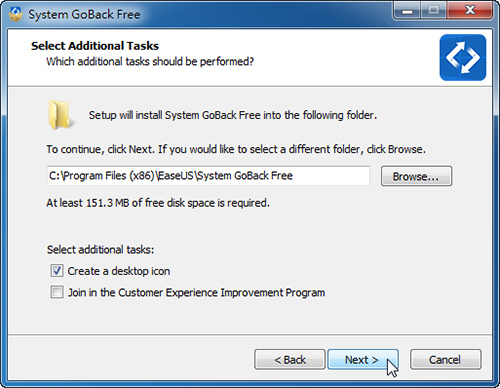This screenshot has width=500, height=388.
Task: Click the Select Additional Tasks heading
Action: tap(95, 46)
